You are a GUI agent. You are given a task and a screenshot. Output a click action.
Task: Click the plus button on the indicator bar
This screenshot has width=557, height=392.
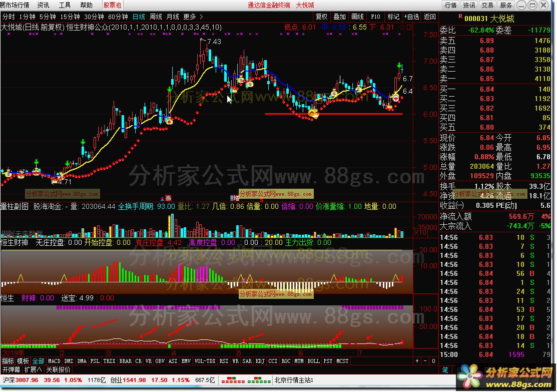point(417,361)
